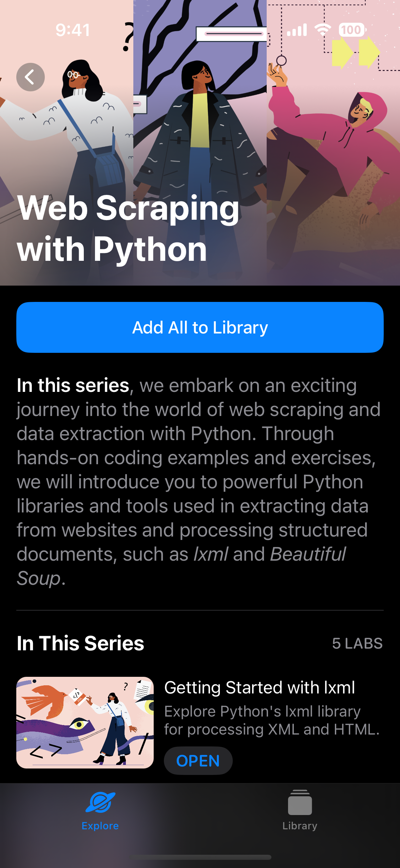Open the lxml lab thumbnail image
This screenshot has width=400, height=868.
click(85, 722)
